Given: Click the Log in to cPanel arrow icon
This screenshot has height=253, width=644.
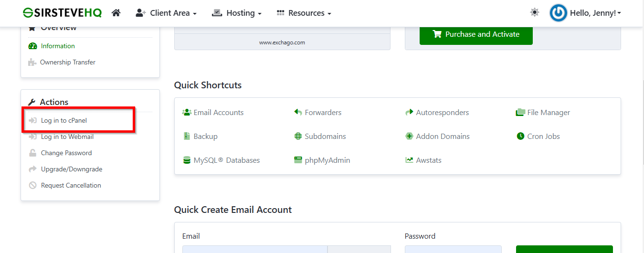Looking at the screenshot, I should [x=32, y=120].
